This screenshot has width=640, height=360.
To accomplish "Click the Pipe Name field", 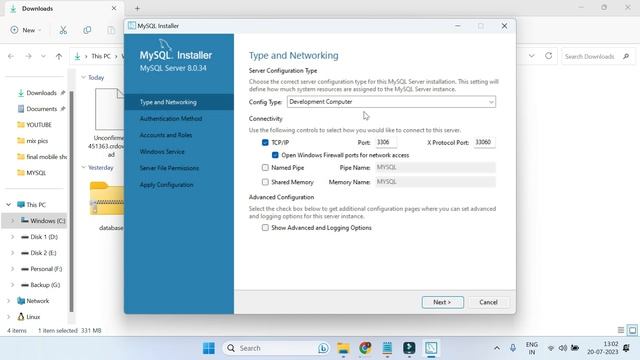I will [436, 167].
